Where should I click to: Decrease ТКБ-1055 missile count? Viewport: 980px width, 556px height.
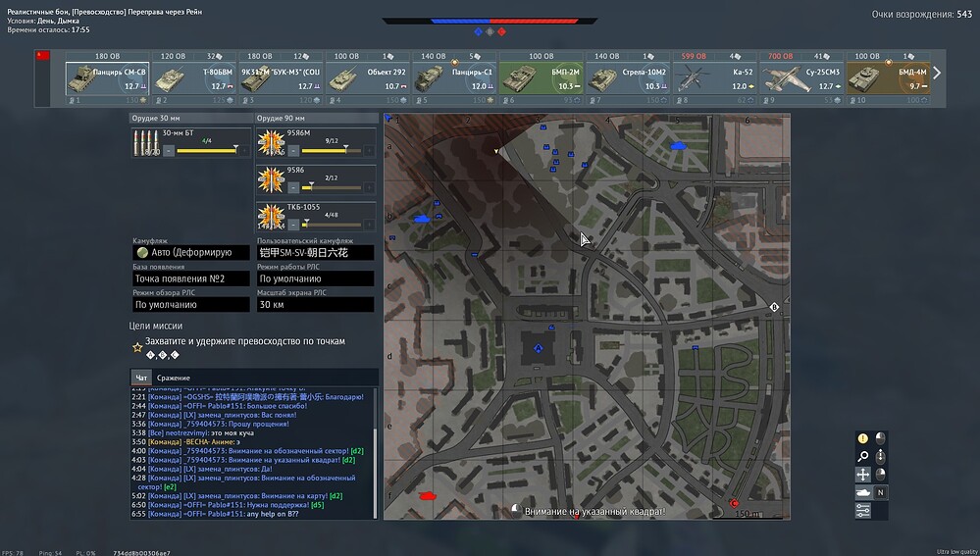click(293, 225)
